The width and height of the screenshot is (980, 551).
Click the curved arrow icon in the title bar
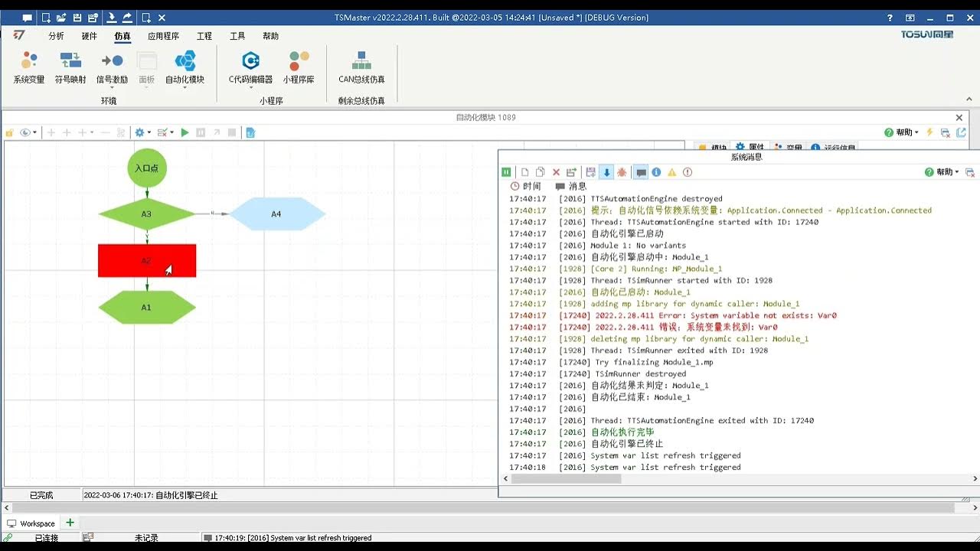pyautogui.click(x=127, y=18)
